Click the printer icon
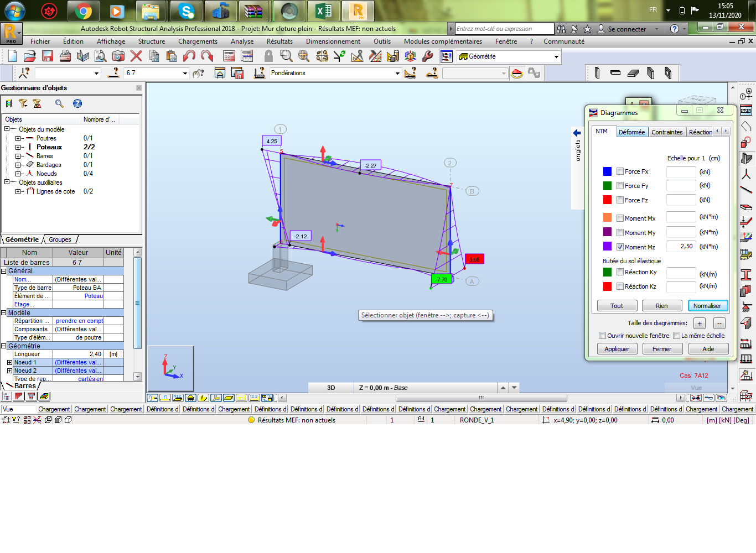Image resolution: width=756 pixels, height=553 pixels. click(x=65, y=56)
